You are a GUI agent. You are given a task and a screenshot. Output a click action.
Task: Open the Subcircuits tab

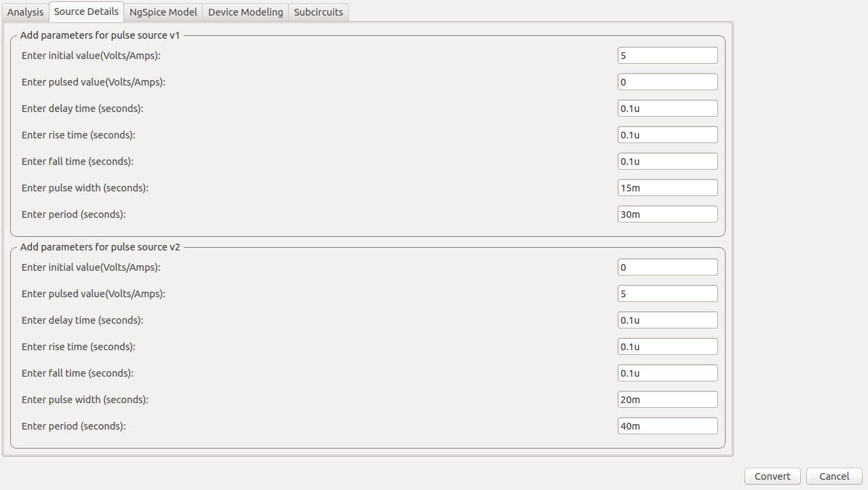click(319, 12)
